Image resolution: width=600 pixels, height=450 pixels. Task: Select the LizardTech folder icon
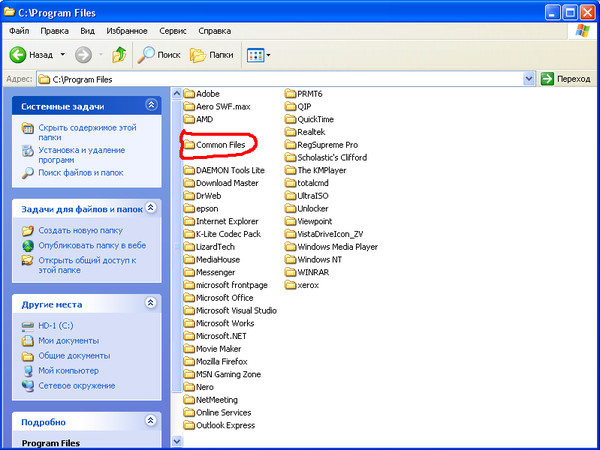click(189, 247)
